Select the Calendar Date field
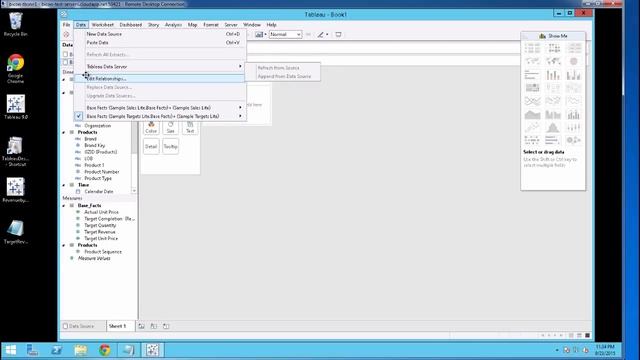This screenshot has height=360, width=640. [99, 191]
